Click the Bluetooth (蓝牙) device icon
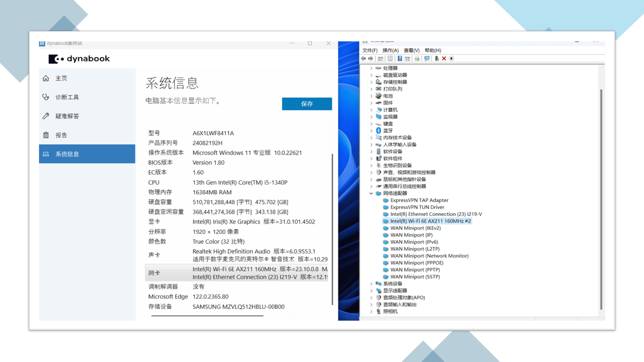This screenshot has width=644, height=362. point(379,131)
